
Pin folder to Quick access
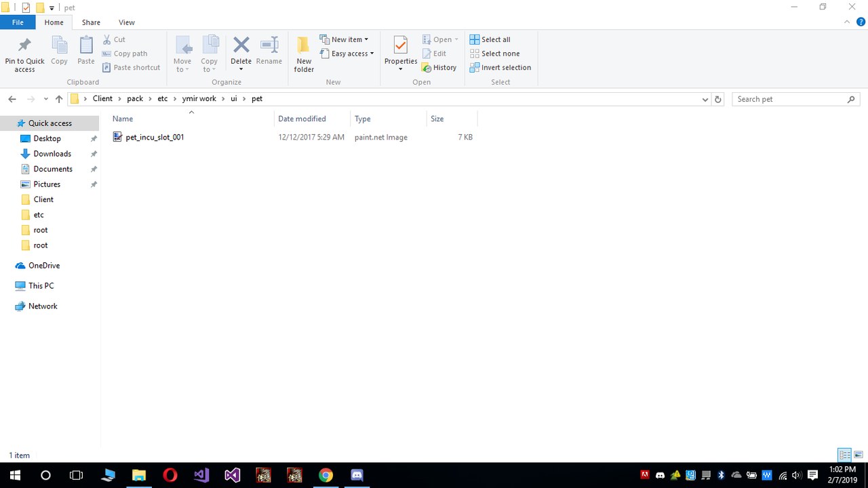[24, 54]
